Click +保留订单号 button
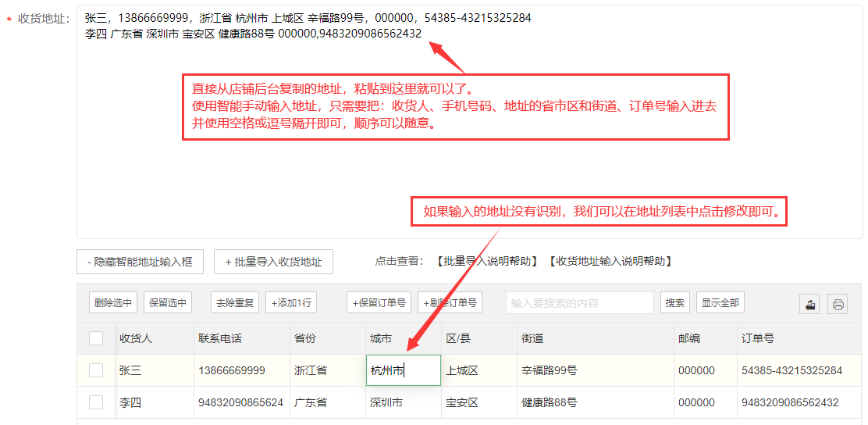Image resolution: width=868 pixels, height=425 pixels. click(379, 303)
